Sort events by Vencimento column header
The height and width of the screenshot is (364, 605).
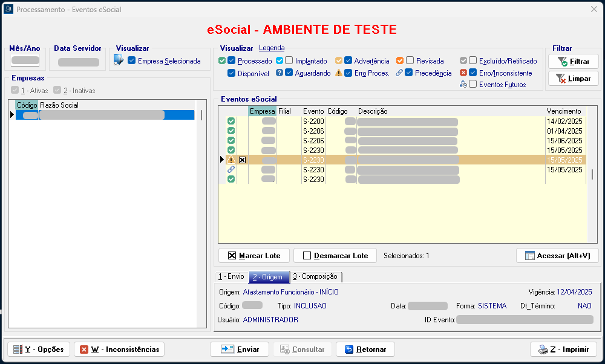[x=564, y=111]
